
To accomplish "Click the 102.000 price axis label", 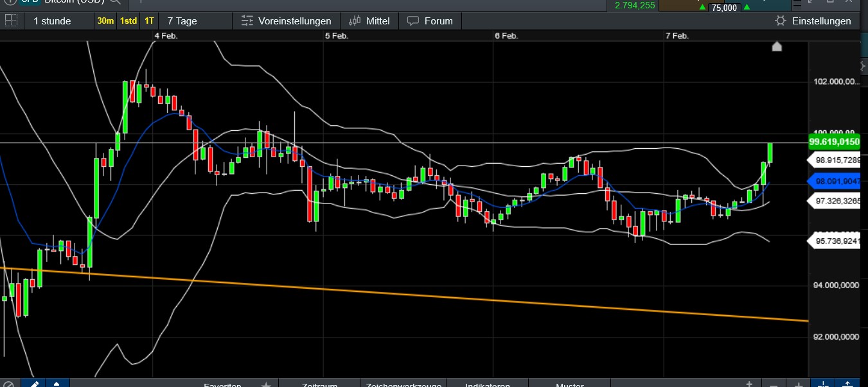I will pos(837,82).
